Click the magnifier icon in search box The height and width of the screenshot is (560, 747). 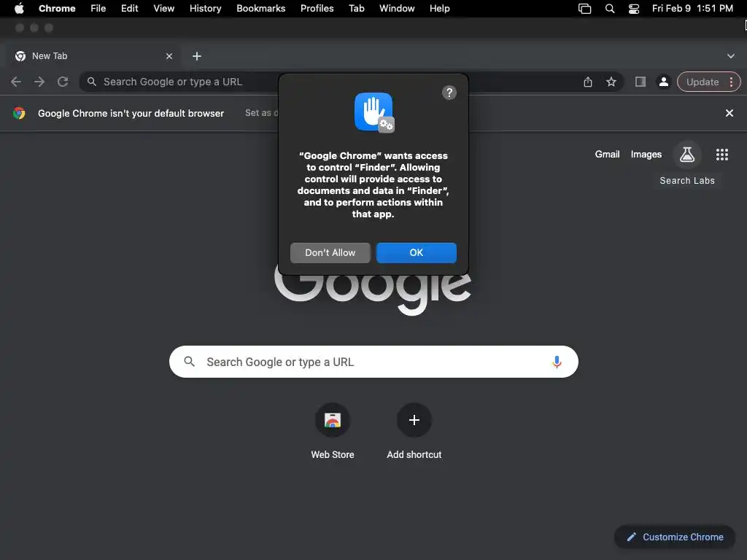(x=189, y=362)
